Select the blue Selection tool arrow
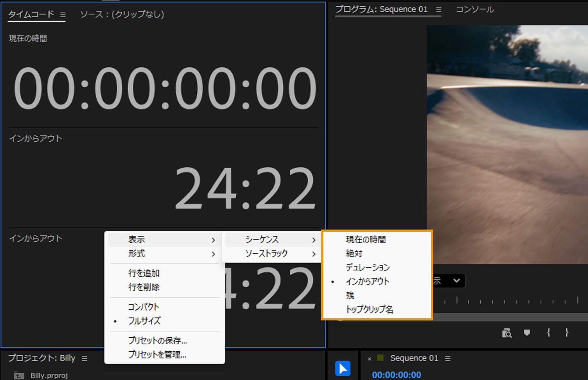588x380 pixels. (x=343, y=367)
